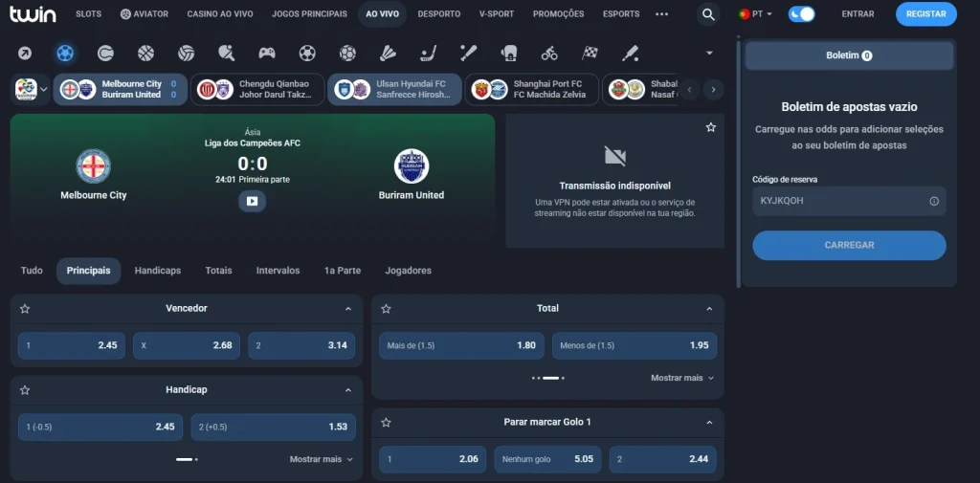Select the boxing glove icon

click(x=509, y=54)
